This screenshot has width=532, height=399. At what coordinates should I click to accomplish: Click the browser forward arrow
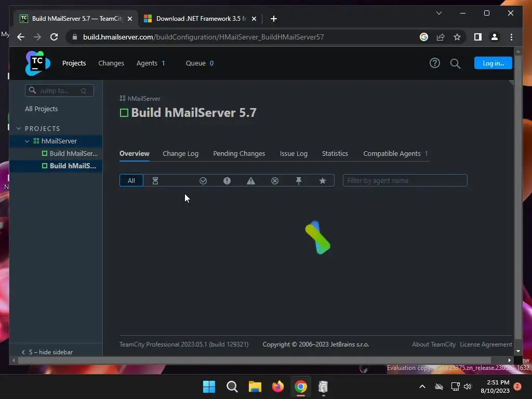pos(37,37)
